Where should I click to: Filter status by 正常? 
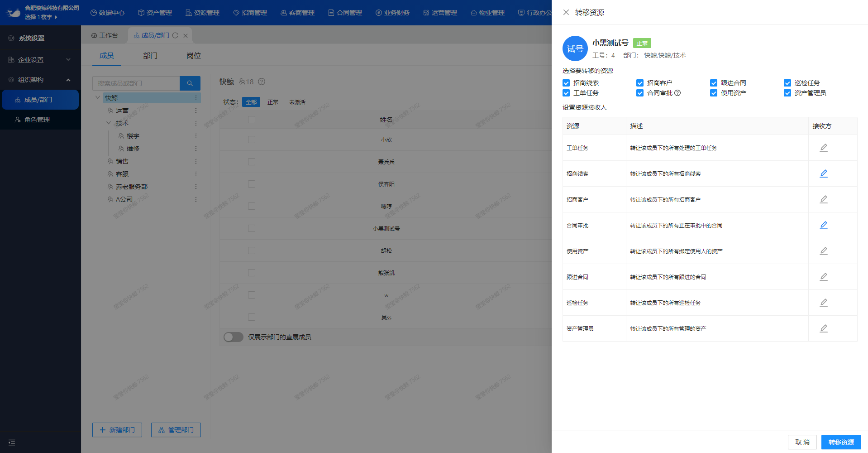[273, 102]
